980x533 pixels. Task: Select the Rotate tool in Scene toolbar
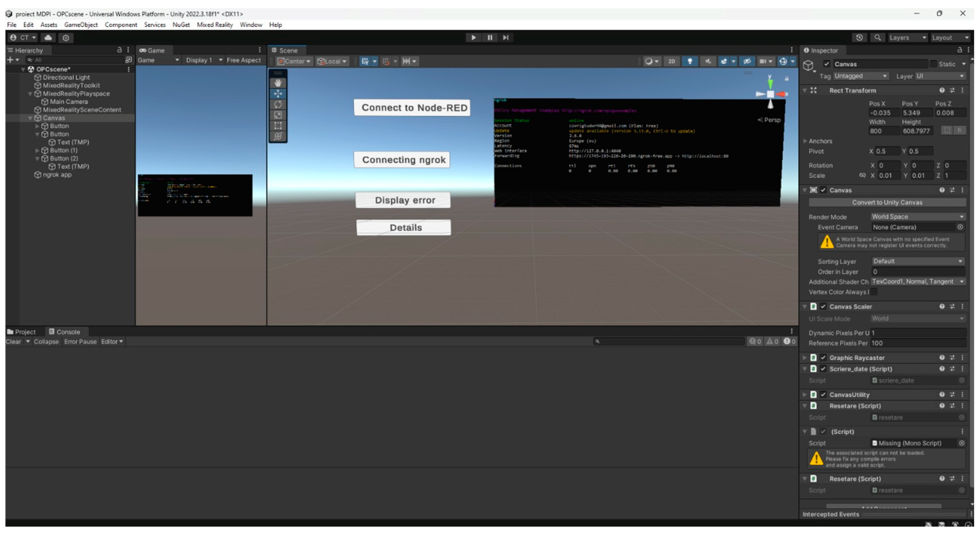click(x=278, y=104)
